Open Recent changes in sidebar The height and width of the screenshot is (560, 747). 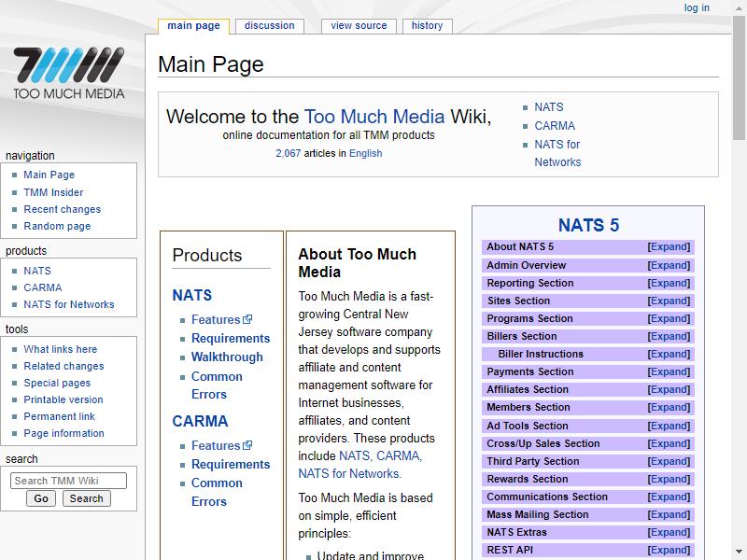point(63,209)
